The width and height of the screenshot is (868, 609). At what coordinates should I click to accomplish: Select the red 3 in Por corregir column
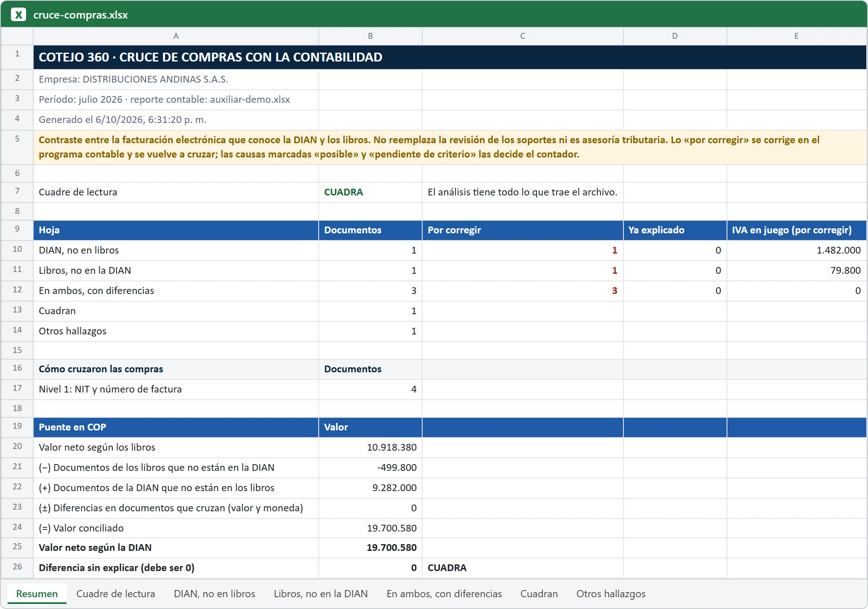pyautogui.click(x=523, y=291)
